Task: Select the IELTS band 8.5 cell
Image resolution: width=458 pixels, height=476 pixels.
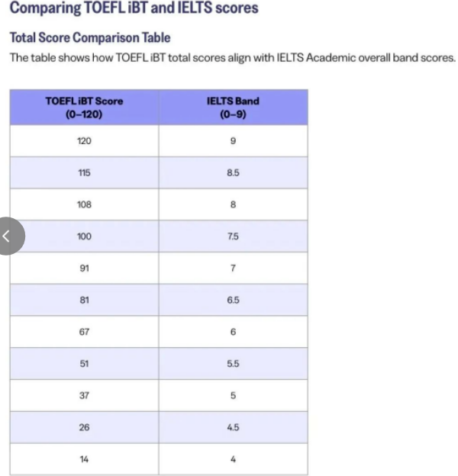Action: [x=233, y=173]
